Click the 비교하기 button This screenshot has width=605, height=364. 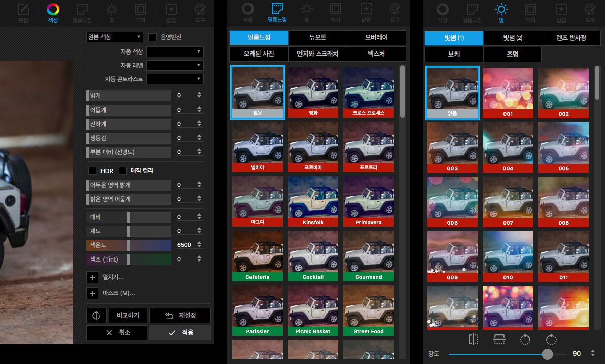click(128, 316)
